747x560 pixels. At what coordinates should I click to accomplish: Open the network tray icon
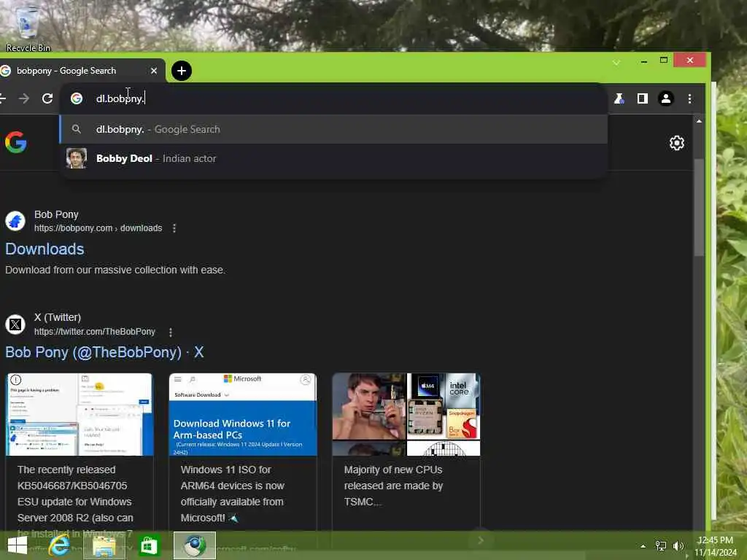pyautogui.click(x=661, y=546)
